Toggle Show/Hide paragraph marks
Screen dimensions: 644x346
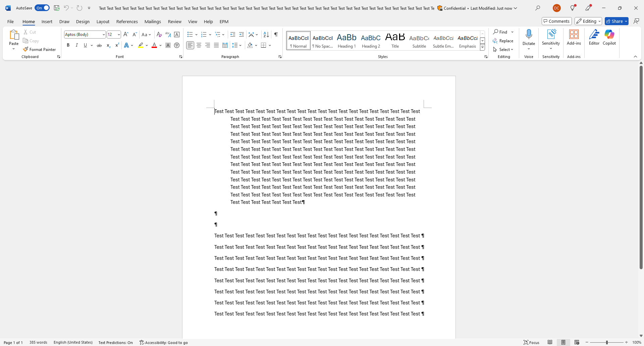tap(276, 35)
